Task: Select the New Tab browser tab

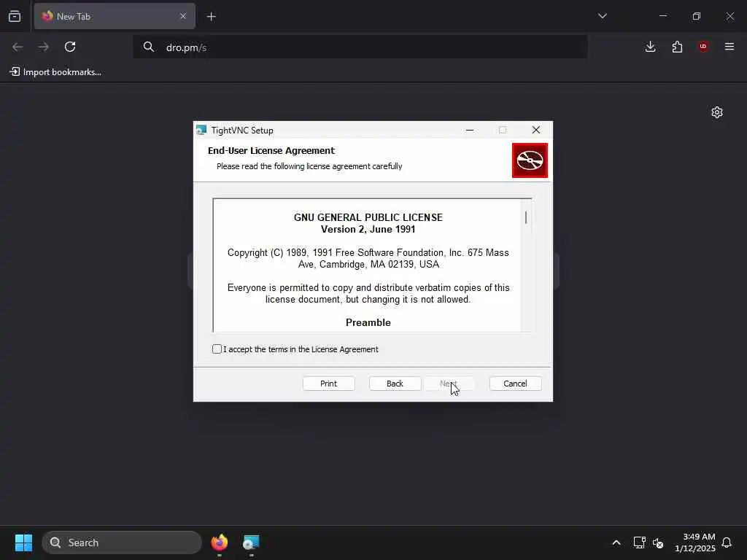Action: 115,16
